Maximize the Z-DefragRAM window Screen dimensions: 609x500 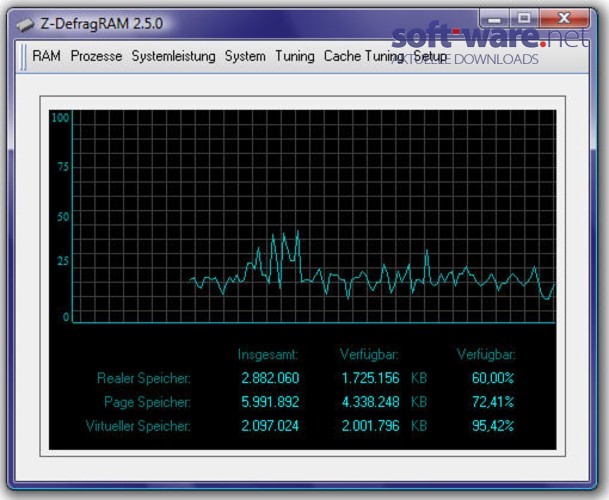(524, 18)
